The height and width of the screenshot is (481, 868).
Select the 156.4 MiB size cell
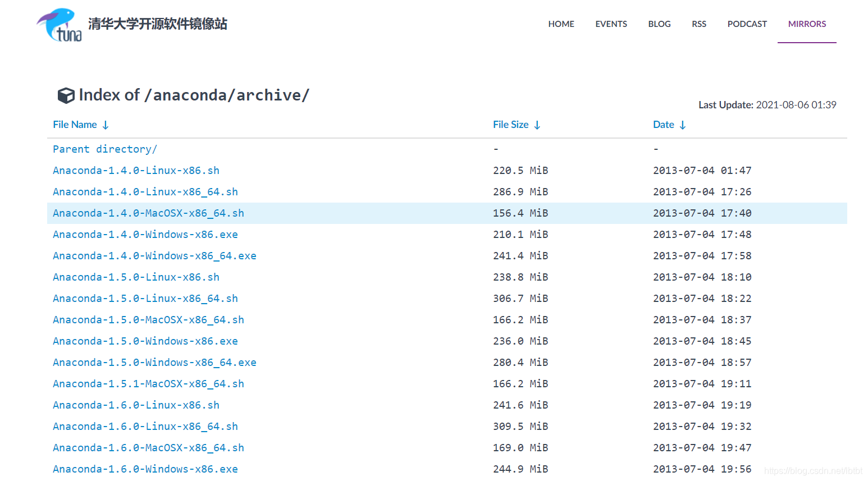[520, 213]
